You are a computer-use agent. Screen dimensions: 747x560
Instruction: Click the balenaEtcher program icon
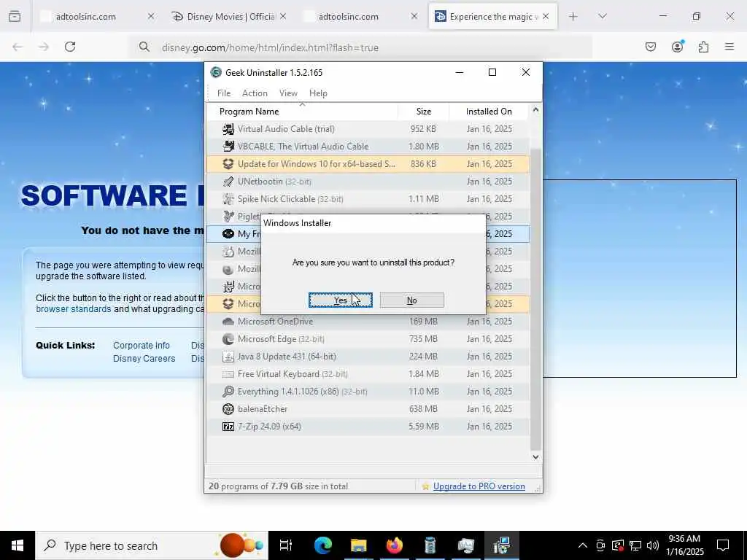[x=228, y=409]
